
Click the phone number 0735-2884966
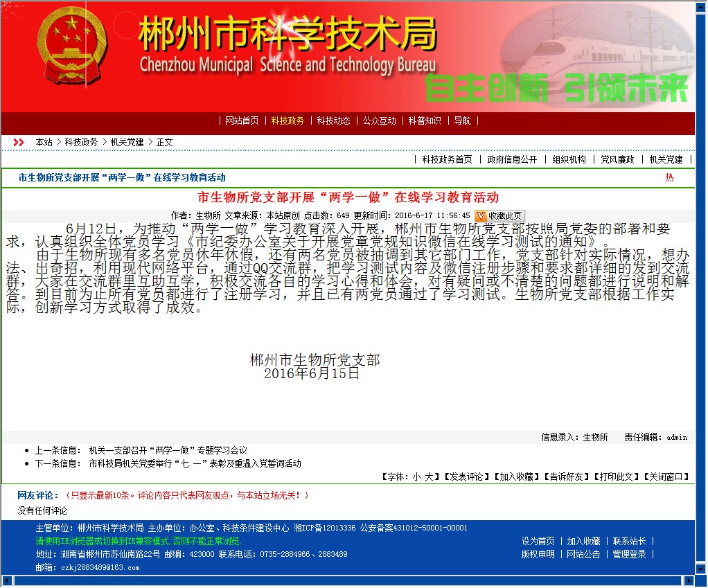pyautogui.click(x=285, y=555)
